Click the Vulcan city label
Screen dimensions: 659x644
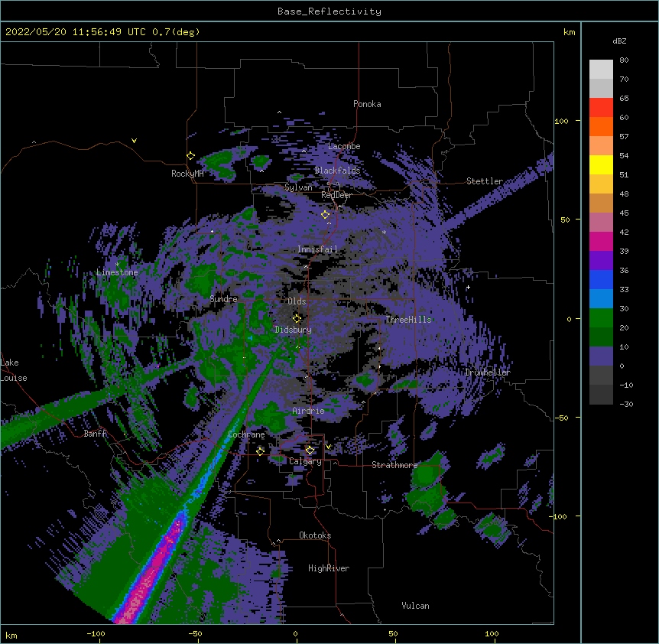415,606
